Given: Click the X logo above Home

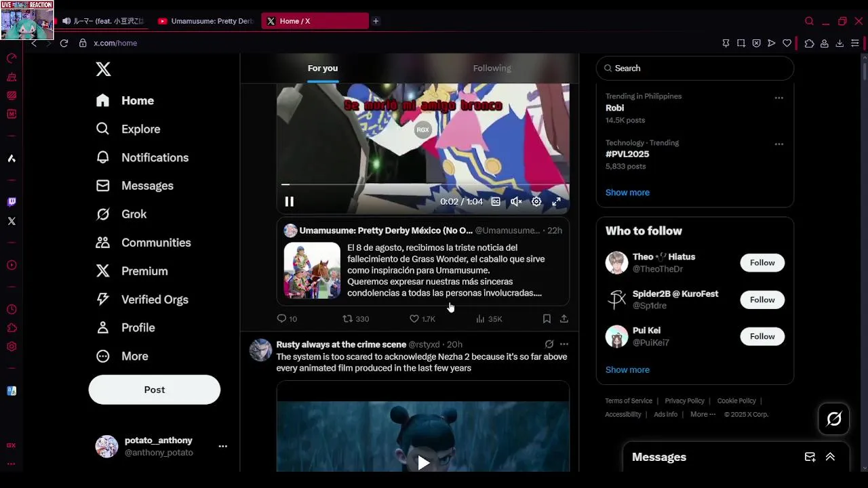Looking at the screenshot, I should 103,68.
